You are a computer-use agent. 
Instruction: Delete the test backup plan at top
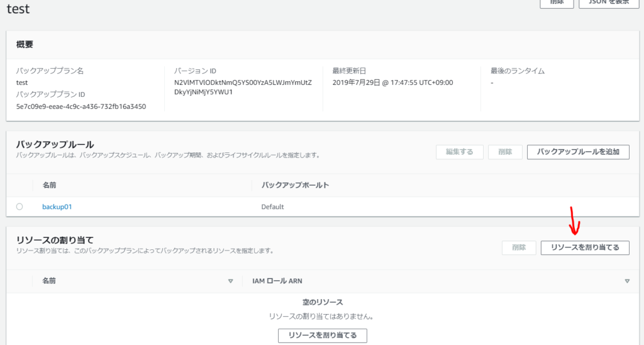[557, 3]
